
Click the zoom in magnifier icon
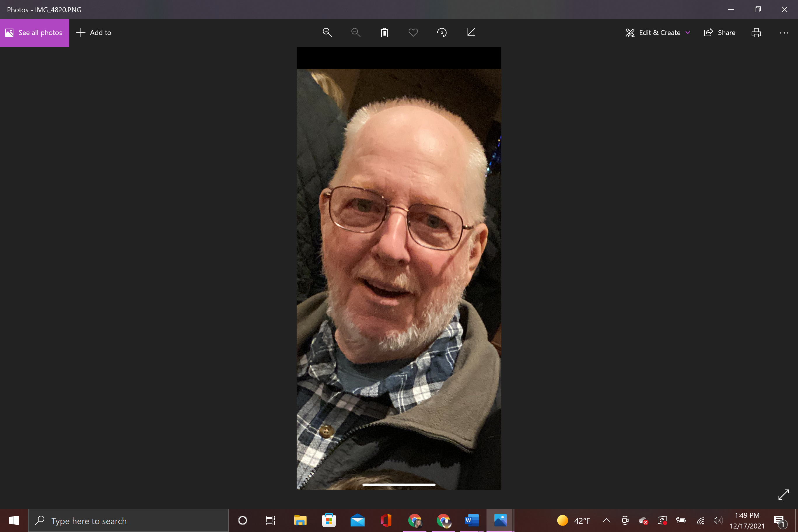[x=327, y=33]
